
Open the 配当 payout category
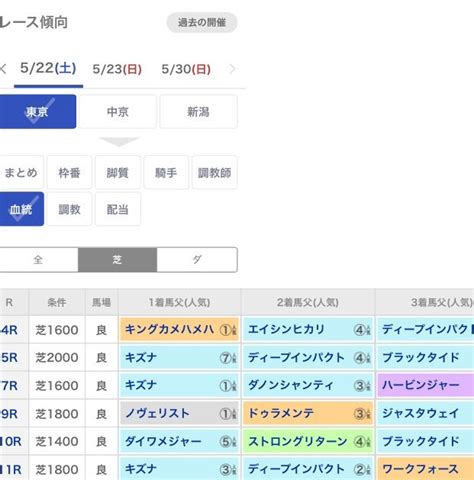click(118, 209)
